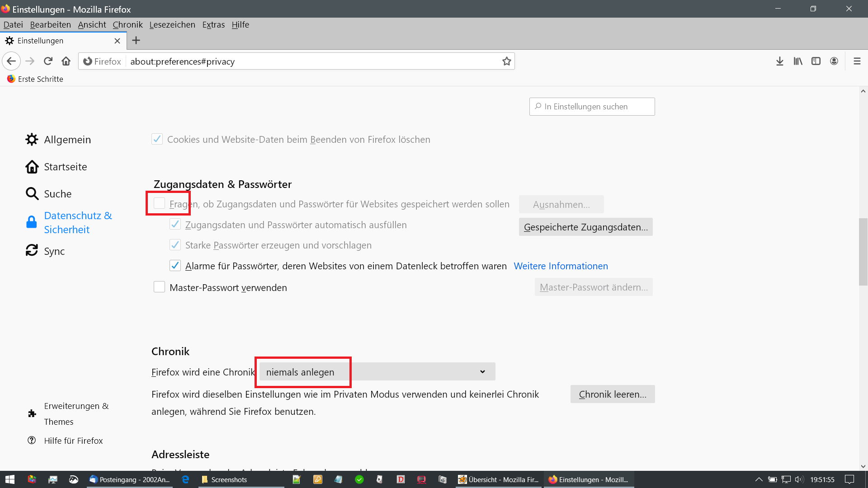Open Firefox account icon
This screenshot has height=488, width=868.
click(x=834, y=61)
